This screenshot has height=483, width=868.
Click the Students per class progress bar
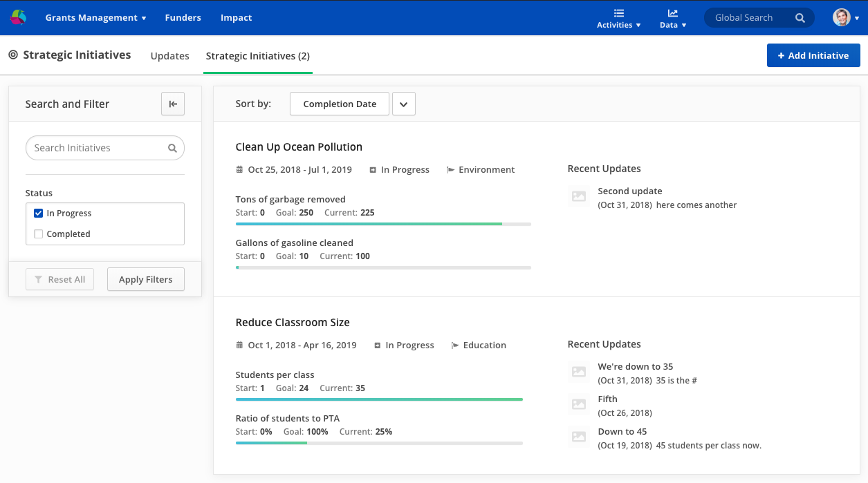point(379,399)
